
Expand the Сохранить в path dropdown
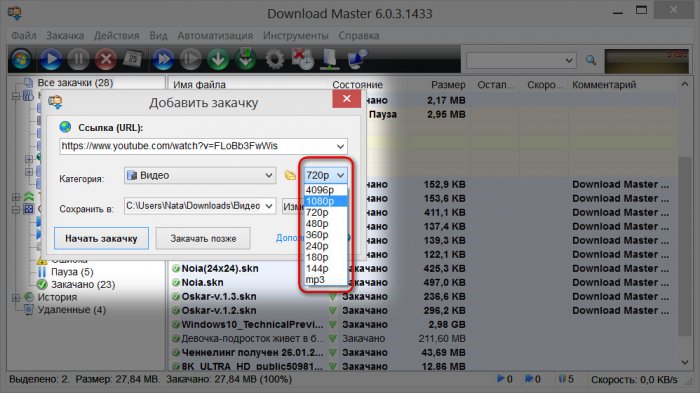(x=269, y=206)
